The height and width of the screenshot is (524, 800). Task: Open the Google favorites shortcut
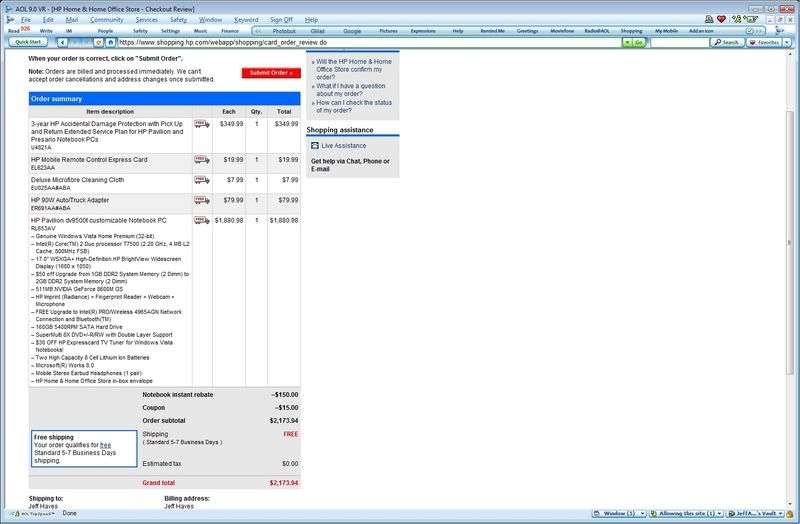(x=352, y=31)
